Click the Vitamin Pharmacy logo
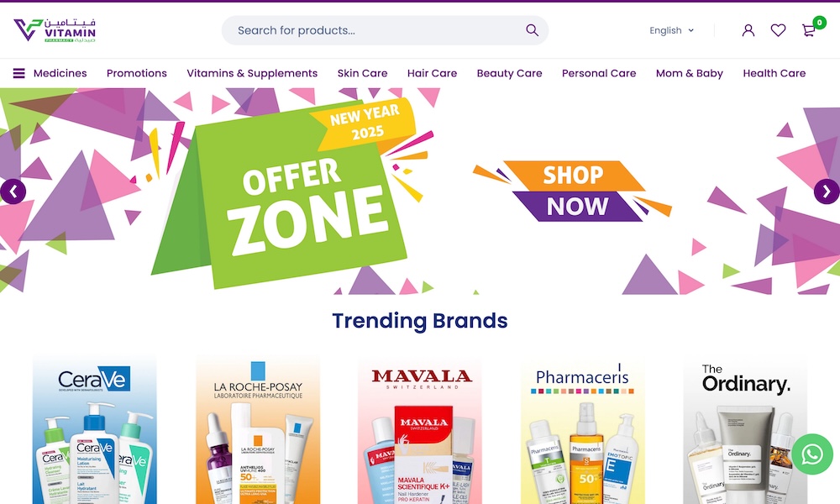This screenshot has height=504, width=840. tap(55, 30)
